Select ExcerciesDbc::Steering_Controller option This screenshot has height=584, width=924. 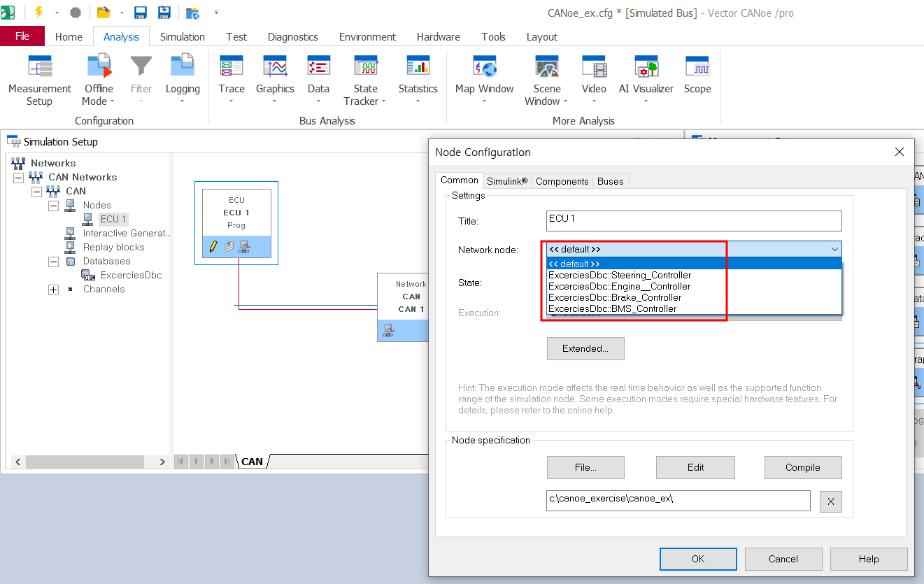click(695, 275)
